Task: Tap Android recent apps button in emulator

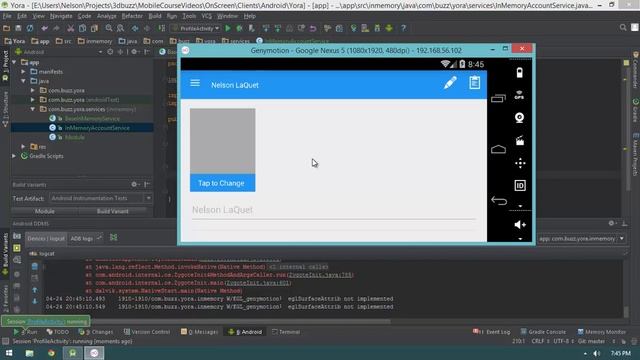Action: click(x=498, y=98)
